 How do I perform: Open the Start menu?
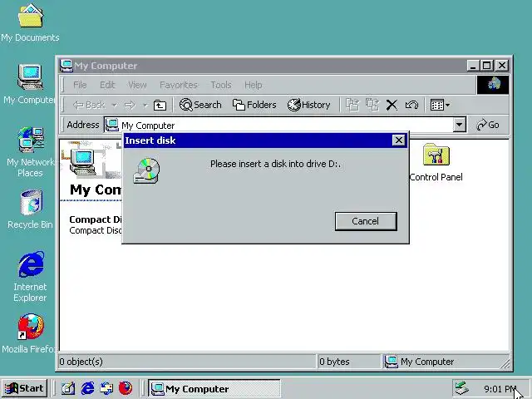pyautogui.click(x=24, y=388)
